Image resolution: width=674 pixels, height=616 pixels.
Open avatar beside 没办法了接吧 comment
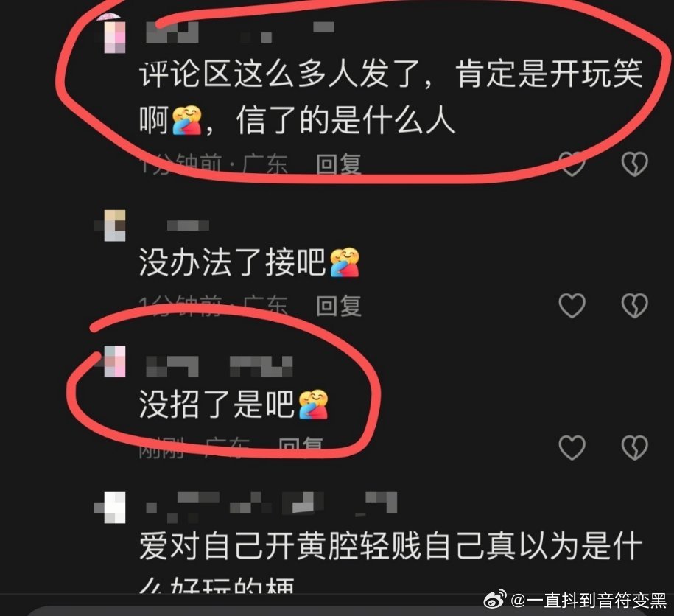click(x=111, y=225)
